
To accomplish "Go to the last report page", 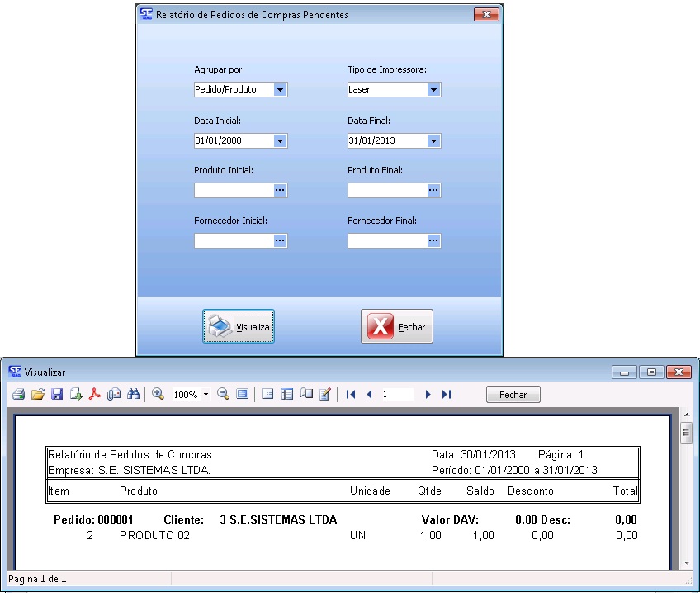I will point(447,395).
